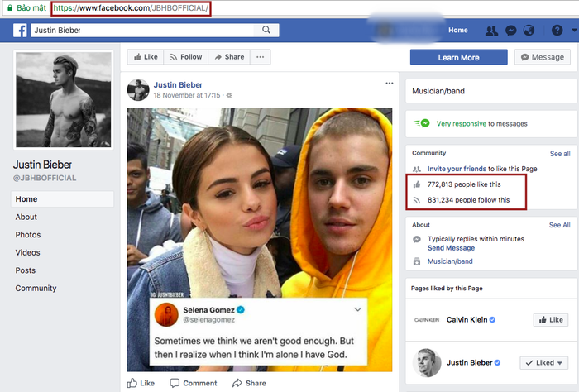Click Justin Bieber name link on the post
Viewport: 579px width, 392px height.
pos(178,85)
